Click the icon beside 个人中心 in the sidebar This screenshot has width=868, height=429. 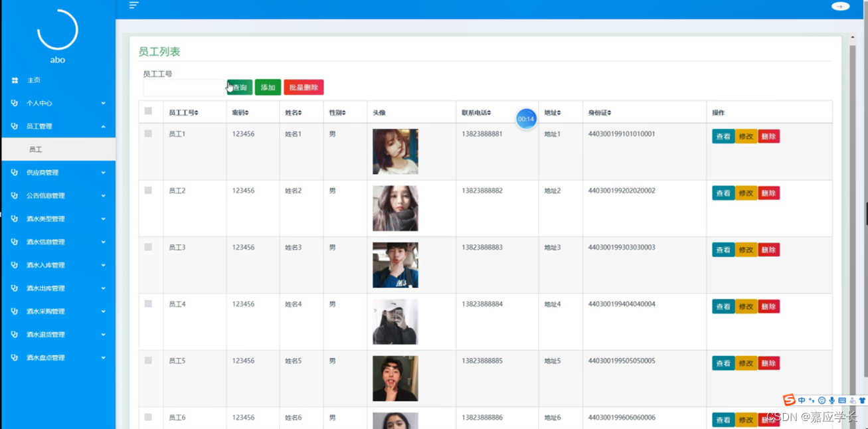tap(15, 103)
